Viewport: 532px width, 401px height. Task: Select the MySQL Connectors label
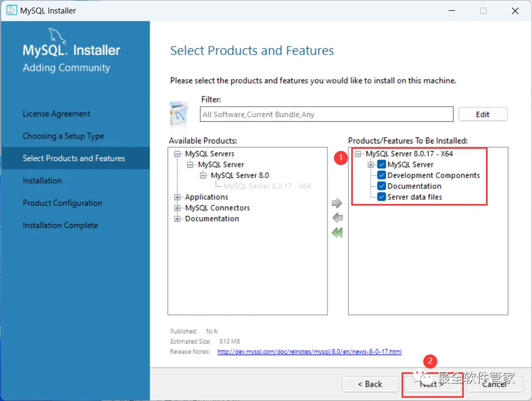(x=218, y=208)
